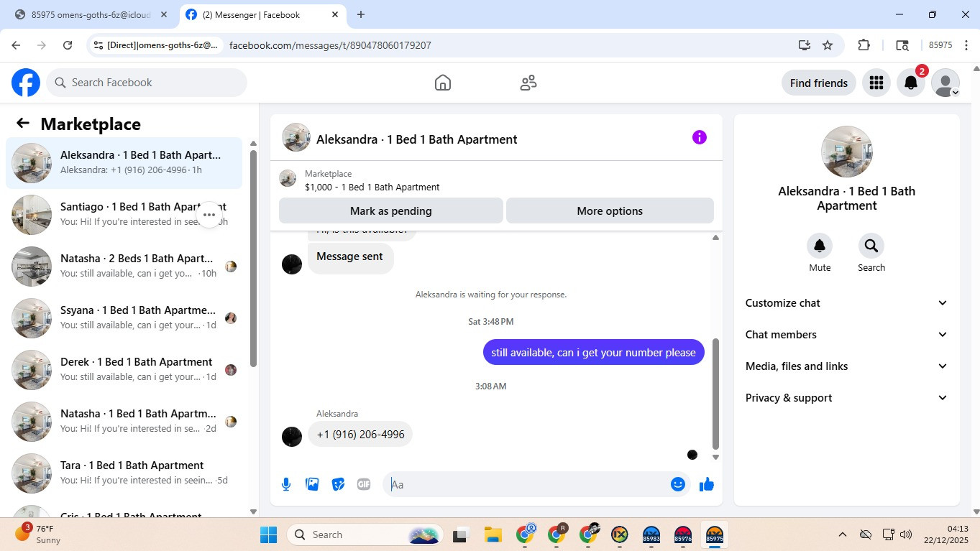Send a thumbs-up like
The height and width of the screenshot is (551, 980).
coord(706,484)
